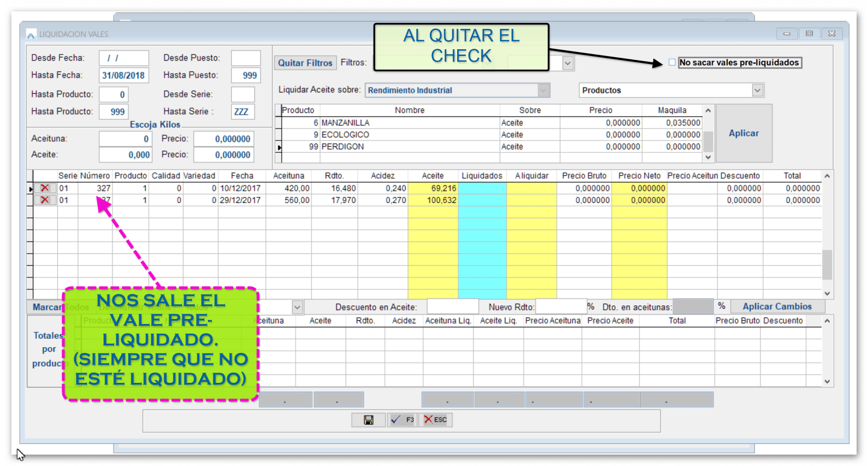Select the MANZANILLA product row

[x=345, y=123]
